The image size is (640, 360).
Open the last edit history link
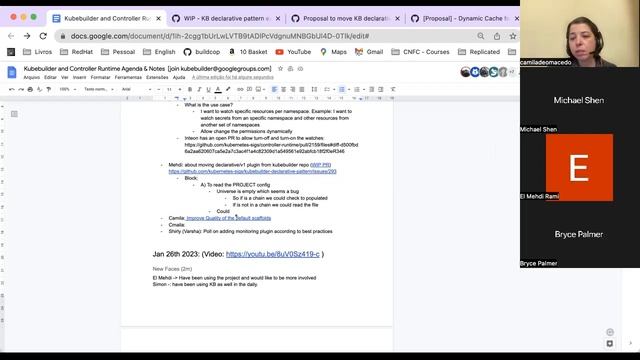pyautogui.click(x=233, y=77)
